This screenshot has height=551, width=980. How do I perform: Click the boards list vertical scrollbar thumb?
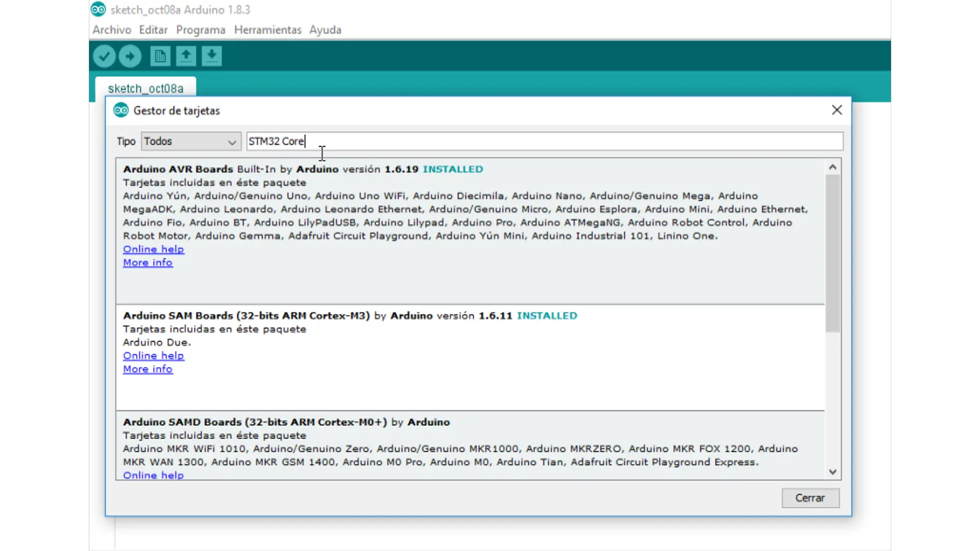tap(832, 254)
